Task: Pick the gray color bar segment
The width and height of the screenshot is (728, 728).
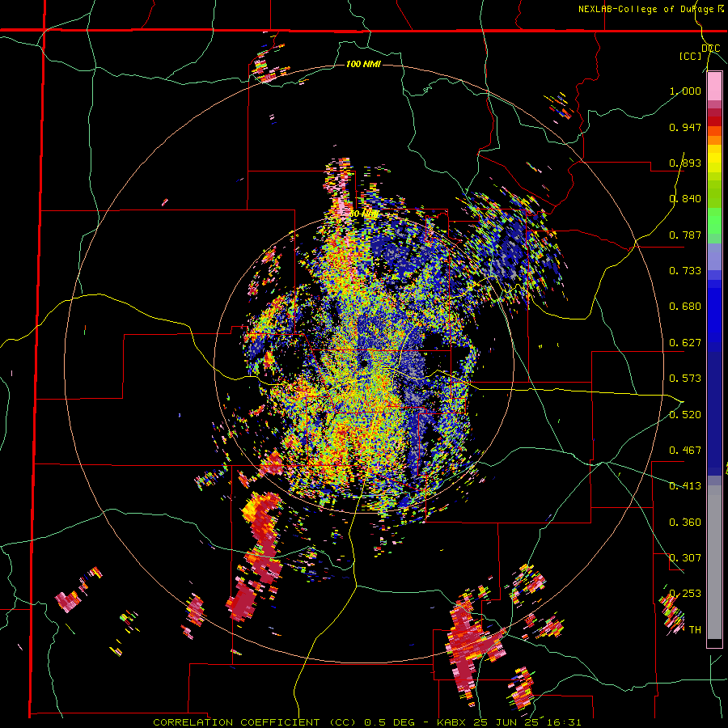Action: coord(714,562)
